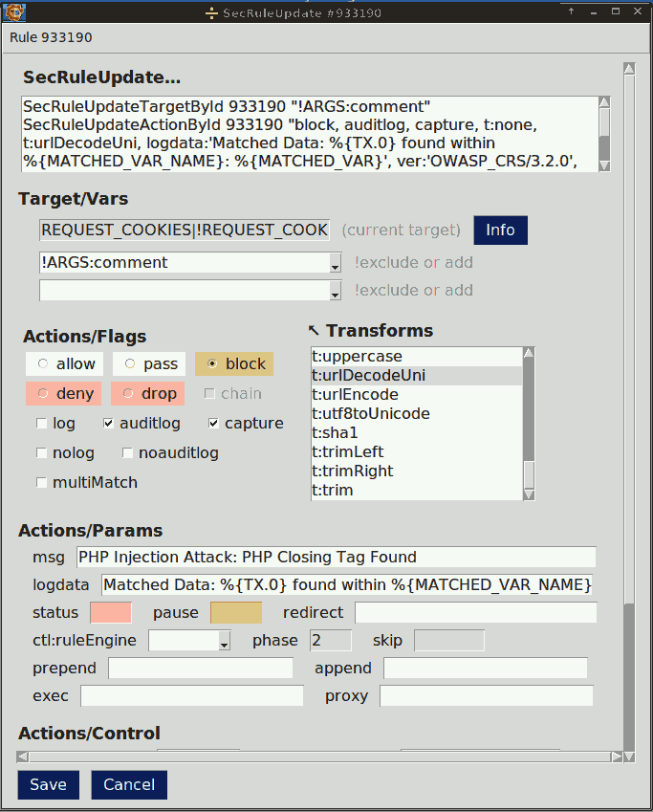
Task: Click the up-arrow shade button in the title bar
Action: pos(571,12)
